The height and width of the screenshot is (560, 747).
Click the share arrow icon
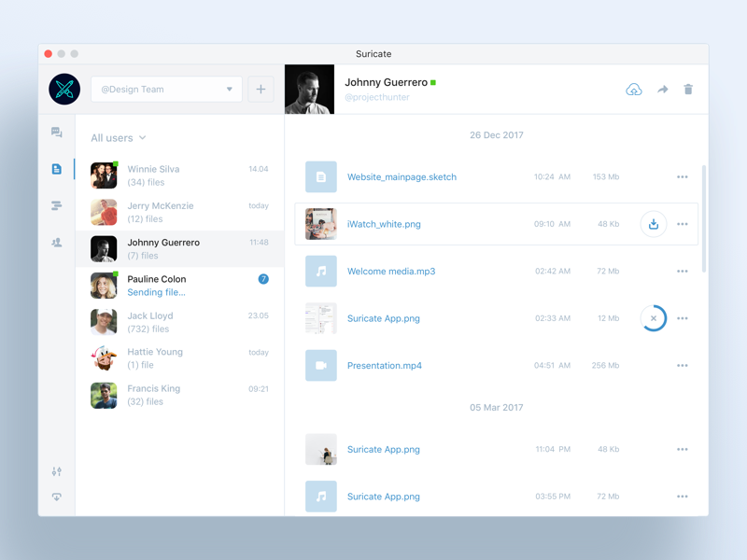click(662, 90)
